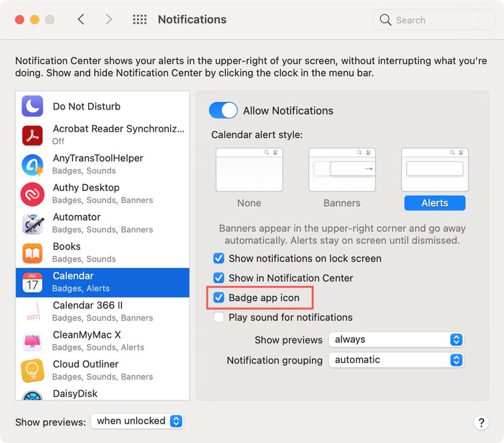Go back with the left chevron

pyautogui.click(x=81, y=20)
